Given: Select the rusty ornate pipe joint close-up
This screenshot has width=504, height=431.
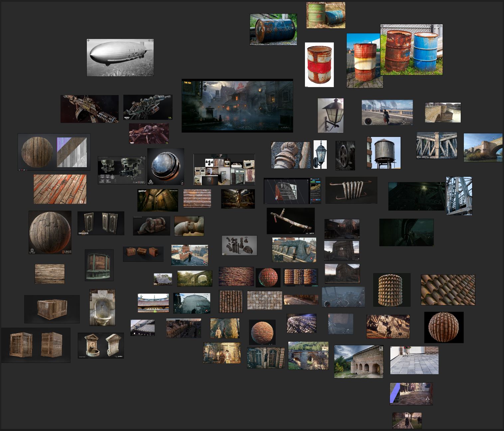Looking at the screenshot, I should (291, 155).
